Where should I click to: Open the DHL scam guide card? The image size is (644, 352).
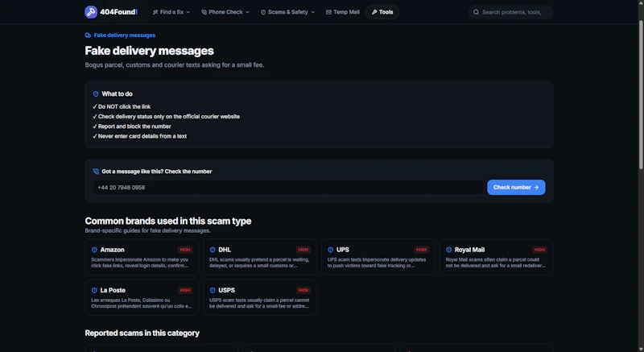260,257
